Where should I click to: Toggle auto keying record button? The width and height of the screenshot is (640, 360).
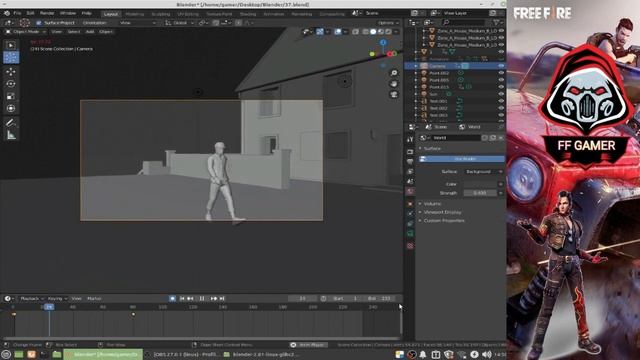[172, 299]
